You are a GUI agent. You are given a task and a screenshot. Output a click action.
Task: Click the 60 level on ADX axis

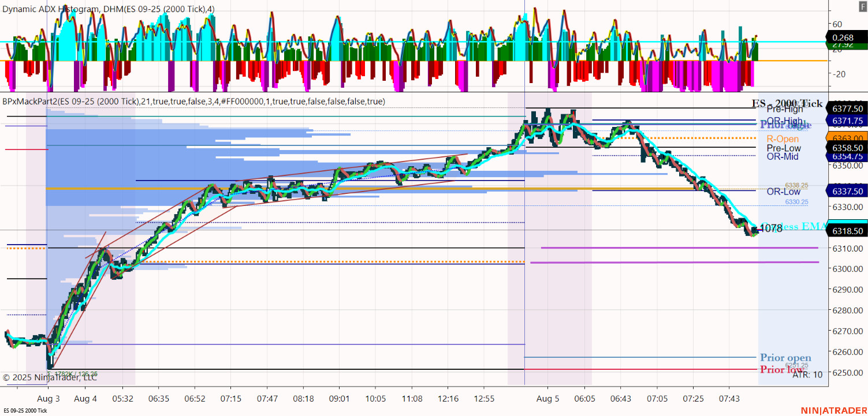(x=837, y=24)
